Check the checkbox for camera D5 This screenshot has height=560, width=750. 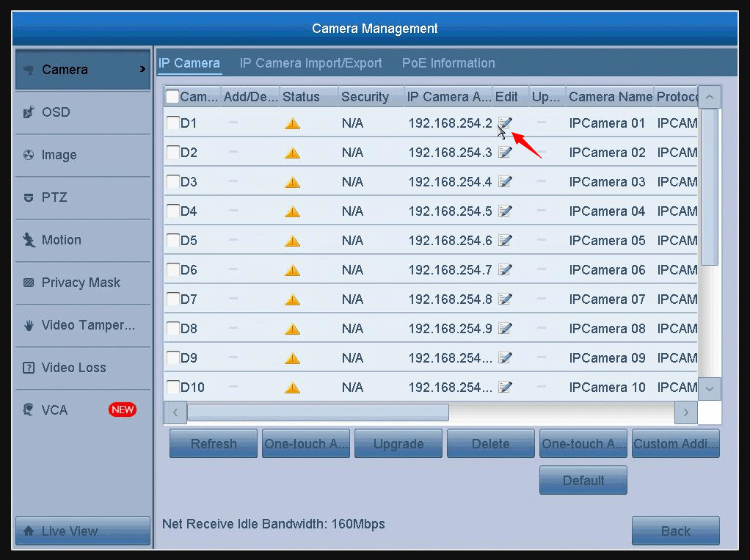click(x=173, y=241)
